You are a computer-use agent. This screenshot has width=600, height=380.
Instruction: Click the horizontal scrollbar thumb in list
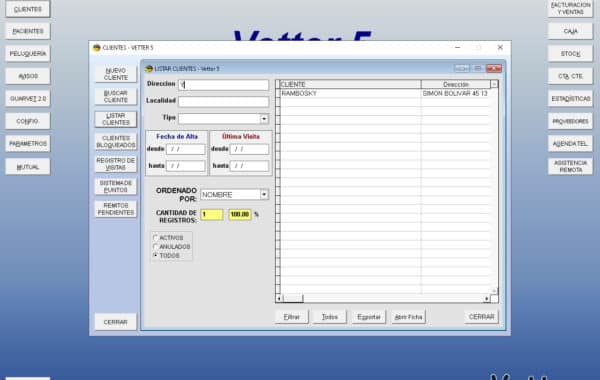(x=293, y=298)
